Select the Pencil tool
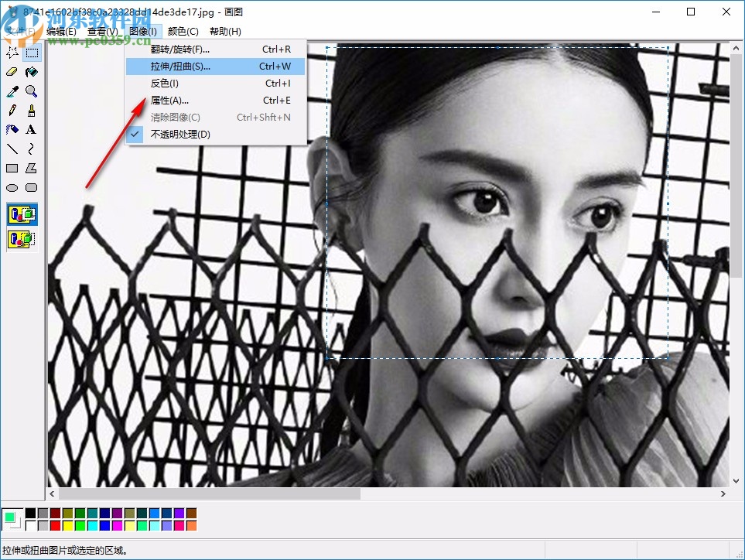The height and width of the screenshot is (560, 745). click(12, 110)
